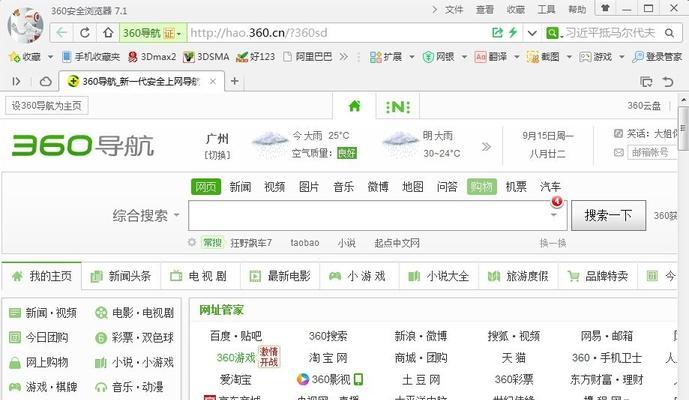Open 360云盘 link
Image resolution: width=689 pixels, height=400 pixels.
[644, 105]
